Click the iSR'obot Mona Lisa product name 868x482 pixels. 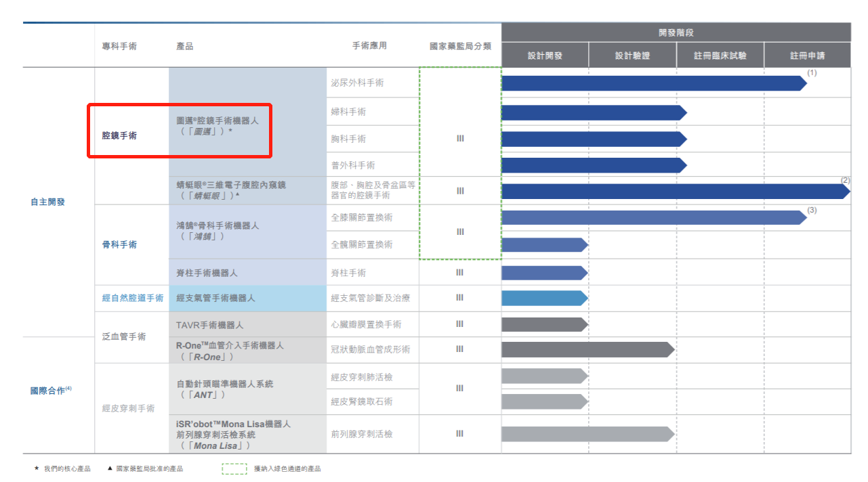[x=233, y=424]
